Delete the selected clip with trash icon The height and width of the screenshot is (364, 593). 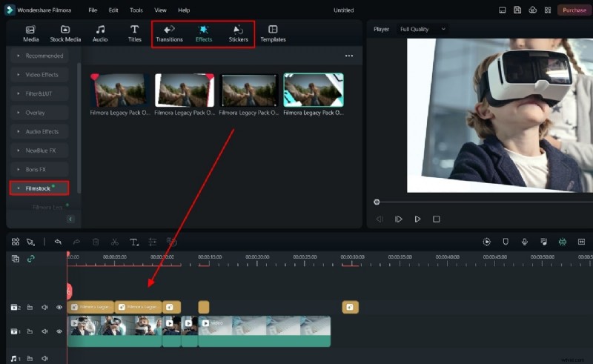[96, 242]
